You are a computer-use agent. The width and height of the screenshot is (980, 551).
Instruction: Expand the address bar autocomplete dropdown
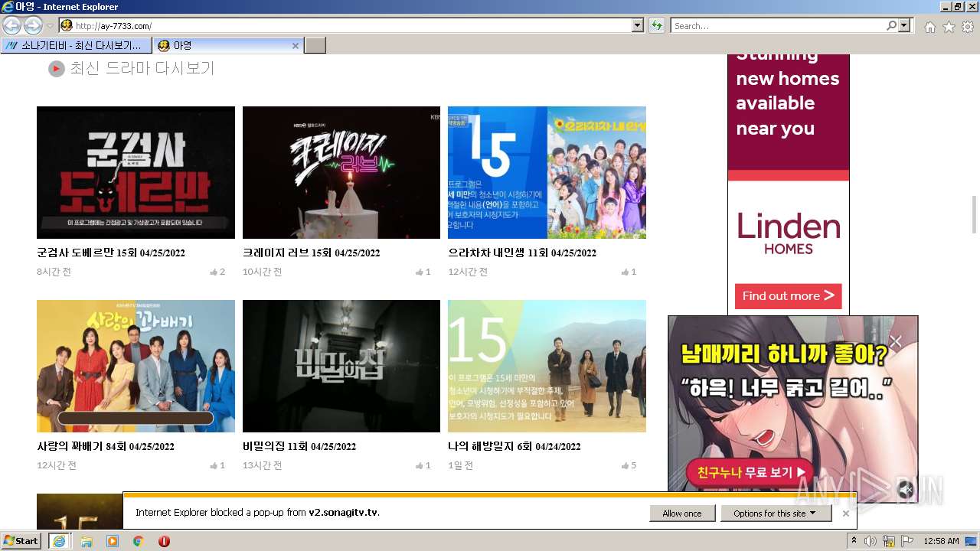point(638,26)
